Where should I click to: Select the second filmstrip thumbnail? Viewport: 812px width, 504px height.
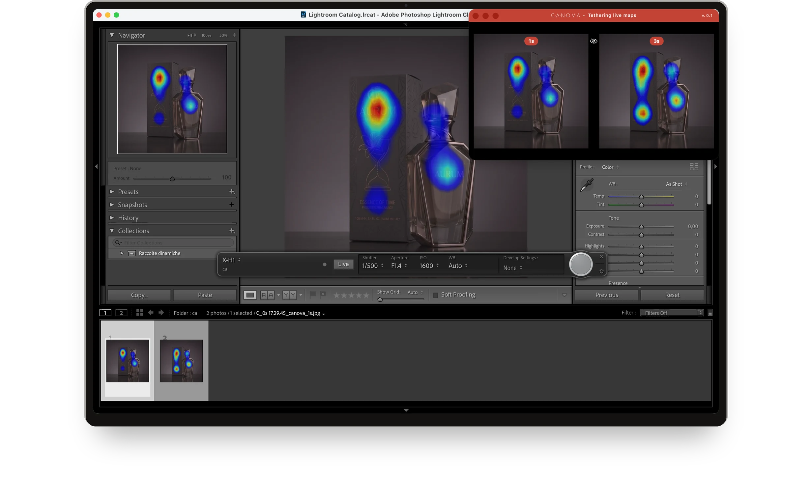(181, 361)
